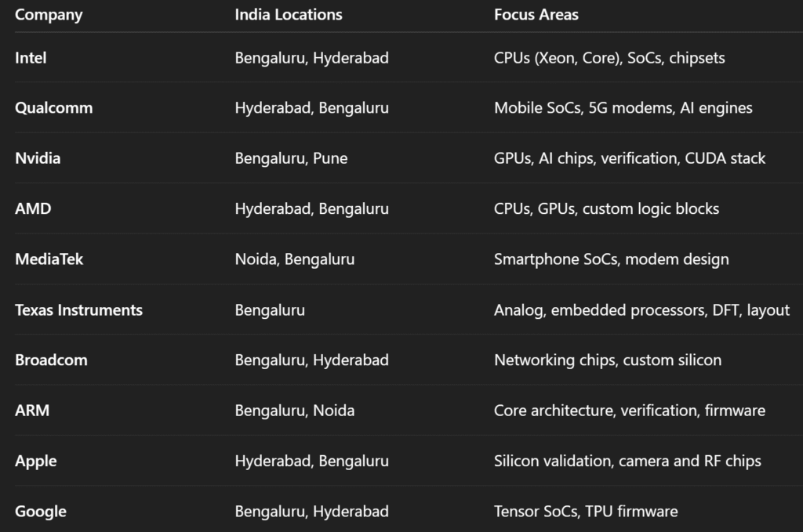This screenshot has height=532, width=803.
Task: Click the Texas Instruments row label
Action: click(x=78, y=309)
